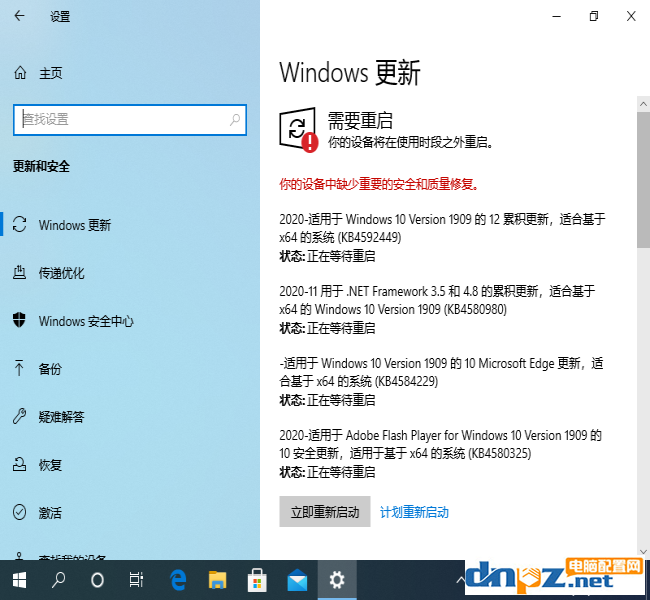Screen dimensions: 650x600
Task: Click the Windows 更新 page title
Action: 349,73
